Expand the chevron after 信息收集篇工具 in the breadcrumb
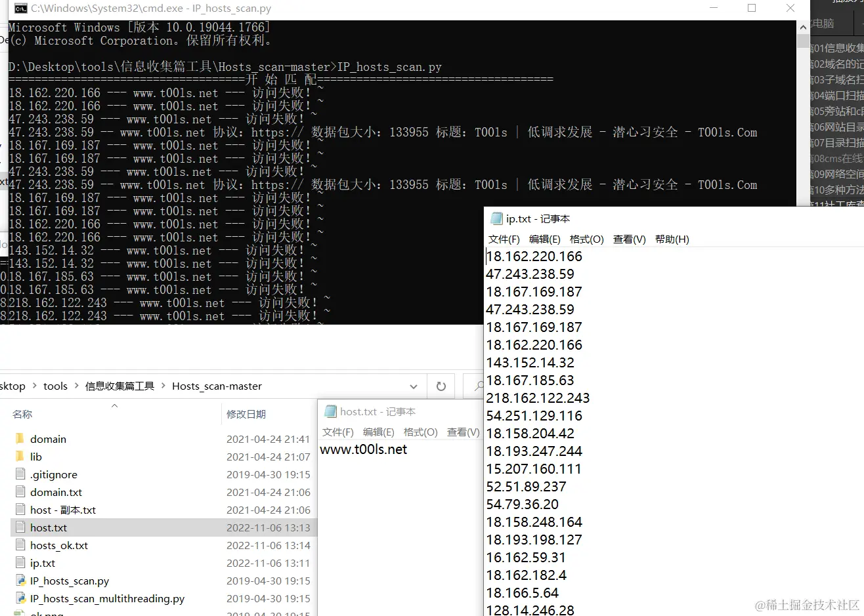 coord(163,386)
